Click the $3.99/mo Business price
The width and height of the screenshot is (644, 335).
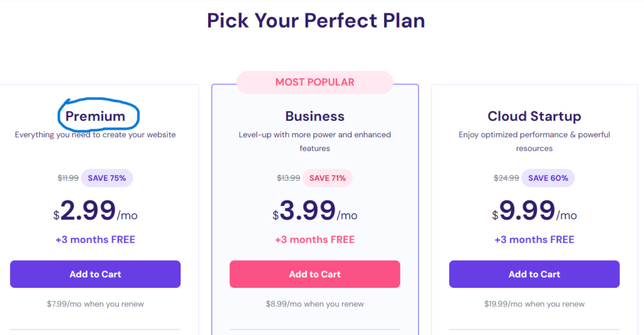[314, 212]
